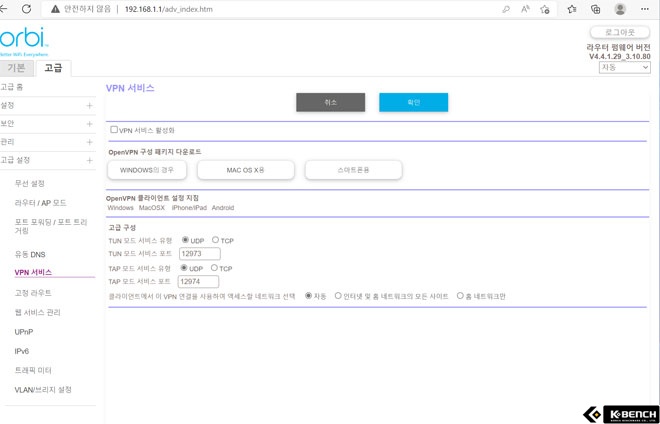Click the blue 확인 button
The image size is (660, 424).
413,102
